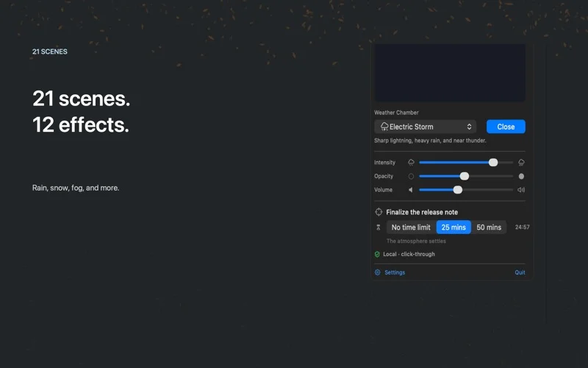The width and height of the screenshot is (588, 368).
Task: Click the Settings gear icon
Action: [378, 272]
